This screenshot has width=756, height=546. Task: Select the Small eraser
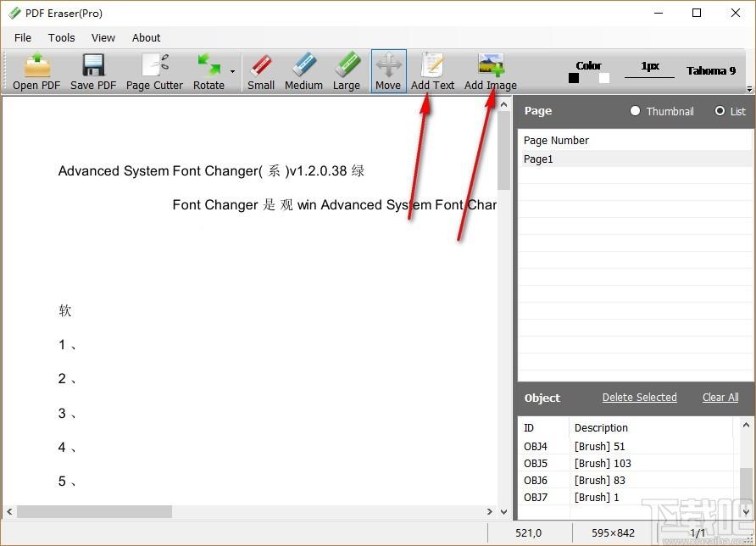click(261, 72)
